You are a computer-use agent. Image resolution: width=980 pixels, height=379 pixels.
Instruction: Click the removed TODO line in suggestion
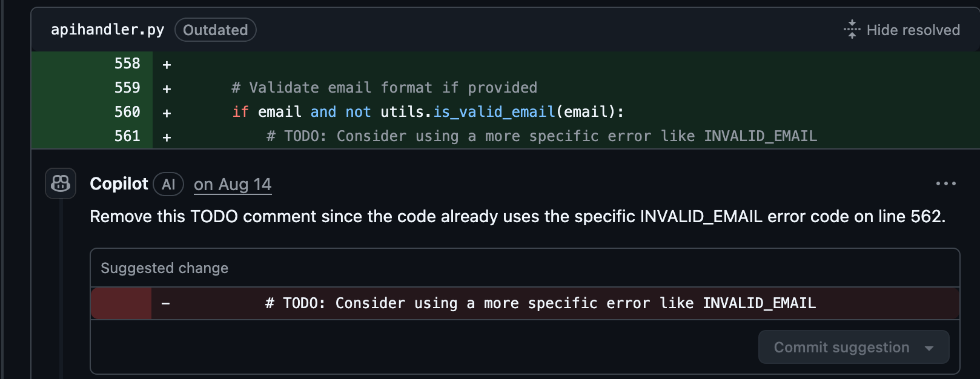(540, 303)
